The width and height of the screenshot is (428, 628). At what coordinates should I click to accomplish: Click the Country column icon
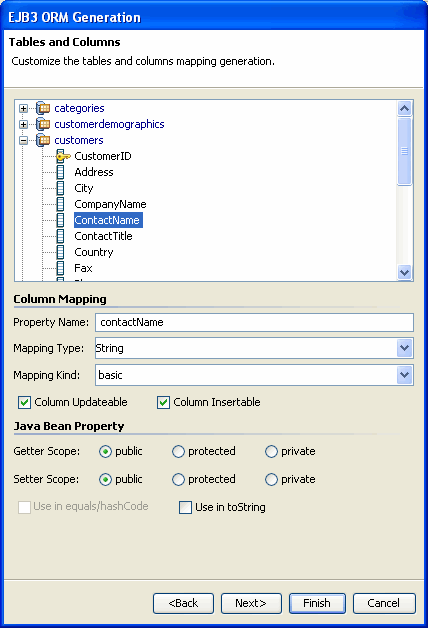[x=60, y=252]
